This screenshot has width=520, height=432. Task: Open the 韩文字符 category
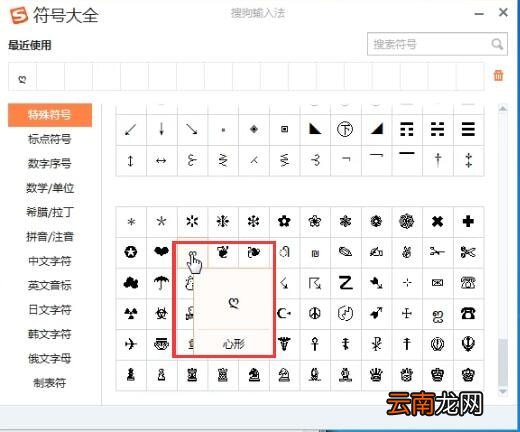pyautogui.click(x=50, y=334)
